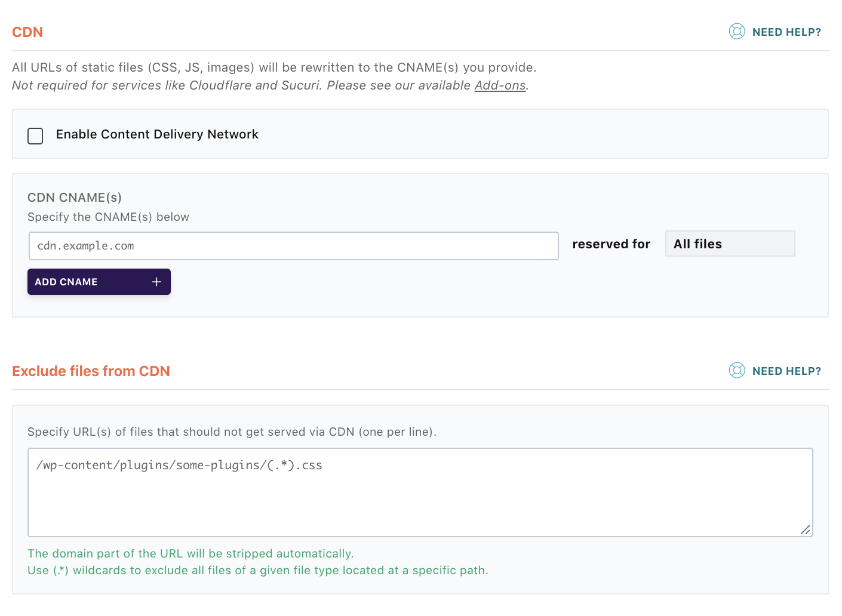This screenshot has height=616, width=842.
Task: Click the green 'domain part of the URL' hint
Action: tap(190, 553)
